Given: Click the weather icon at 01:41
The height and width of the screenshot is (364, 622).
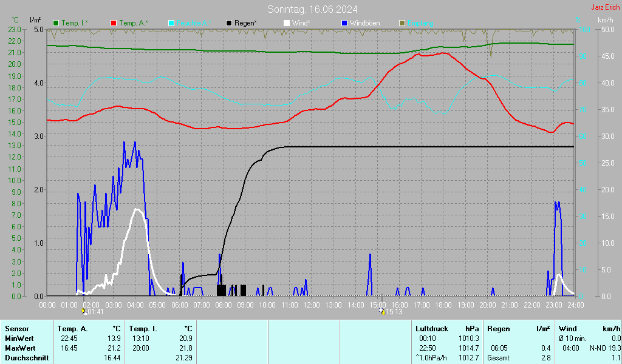Looking at the screenshot, I should click(84, 312).
